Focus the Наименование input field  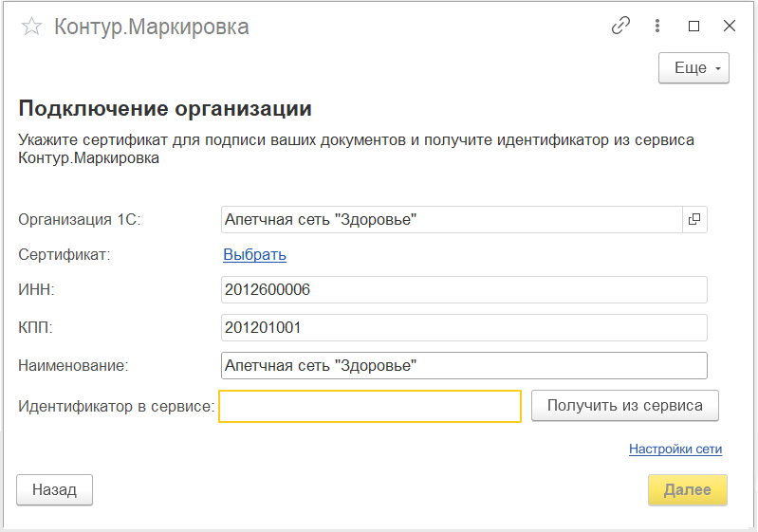(464, 365)
